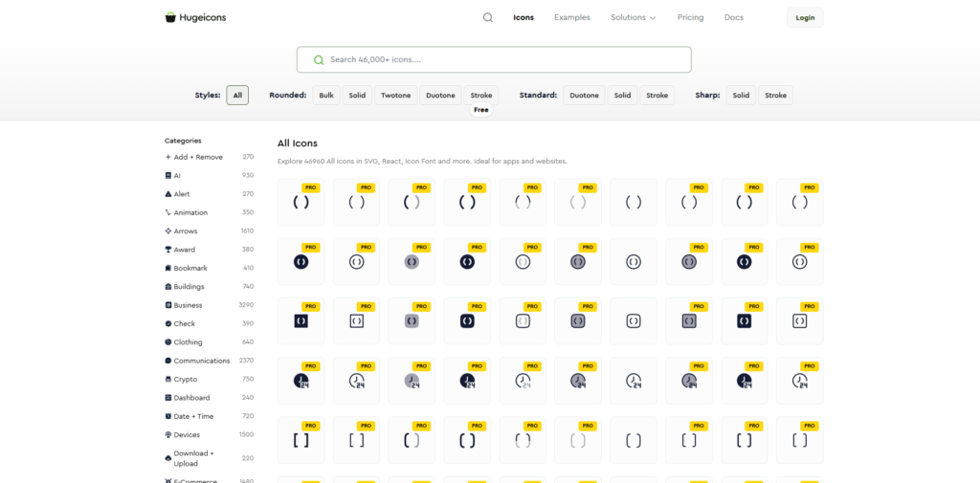This screenshot has width=980, height=483.
Task: Select the Standard Duotone style filter
Action: (x=584, y=96)
